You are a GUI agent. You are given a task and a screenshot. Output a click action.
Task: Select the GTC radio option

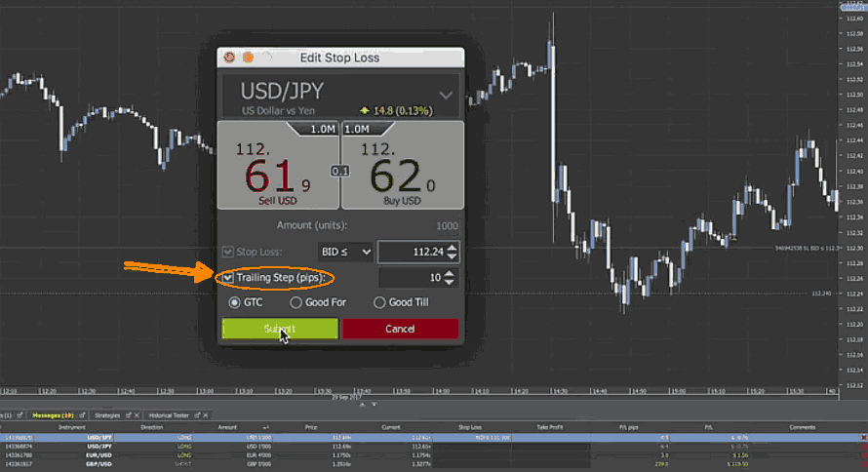[x=234, y=302]
